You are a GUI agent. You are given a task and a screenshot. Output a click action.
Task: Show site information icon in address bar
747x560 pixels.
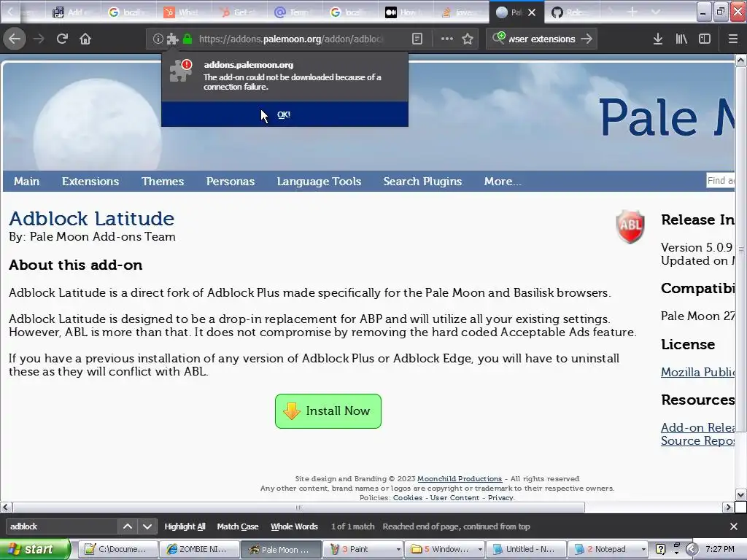coord(158,39)
